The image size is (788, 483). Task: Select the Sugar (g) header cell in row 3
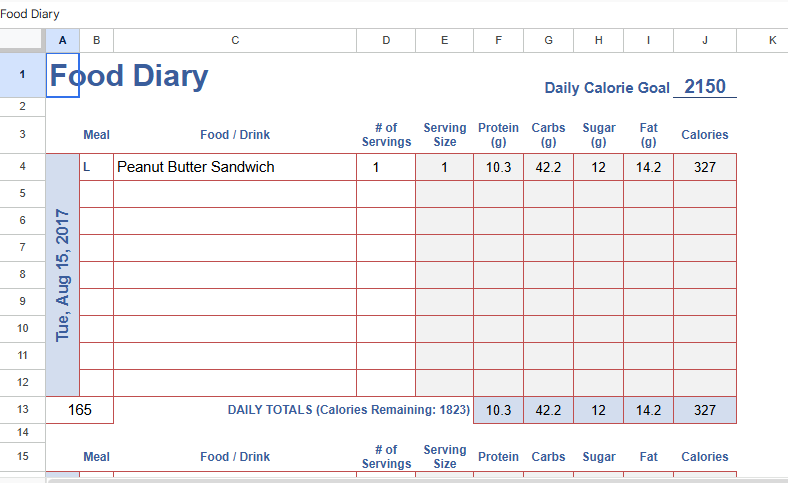(598, 135)
